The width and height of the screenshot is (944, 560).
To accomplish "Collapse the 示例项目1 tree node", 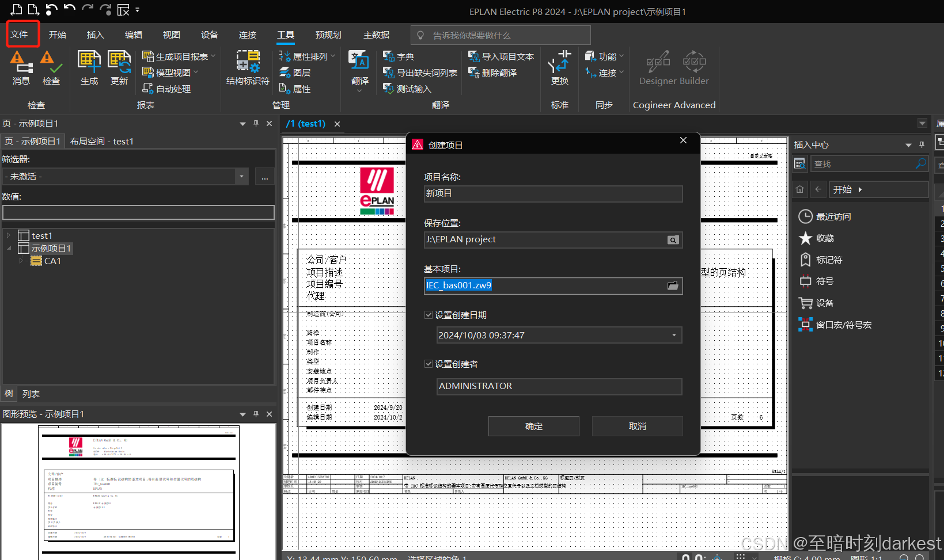I will (x=9, y=248).
